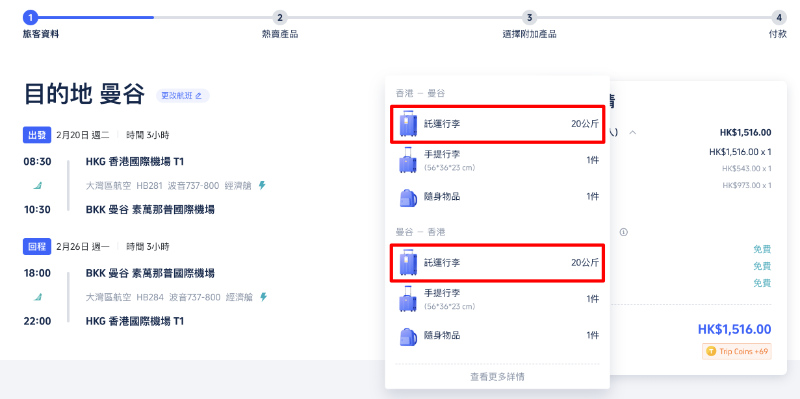Click the booking progress bar

(x=404, y=18)
